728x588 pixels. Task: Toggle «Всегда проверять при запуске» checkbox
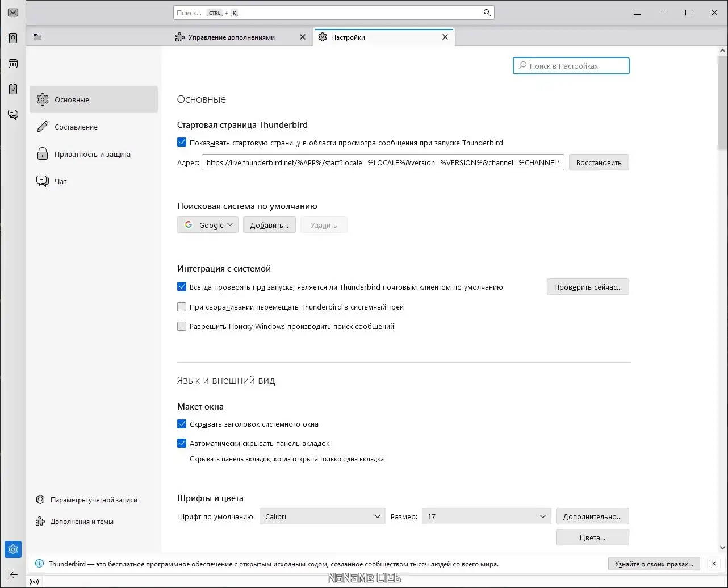tap(182, 287)
